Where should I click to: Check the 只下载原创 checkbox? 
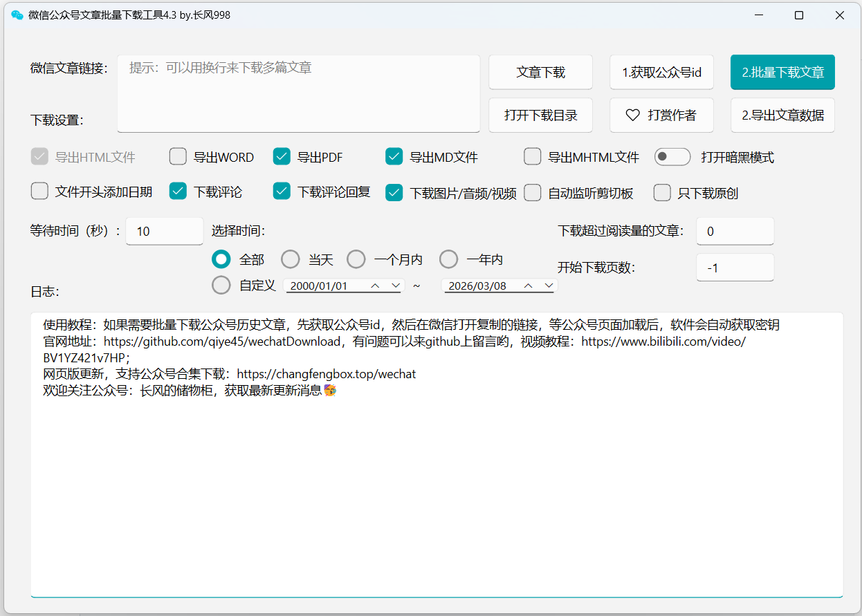click(x=662, y=192)
